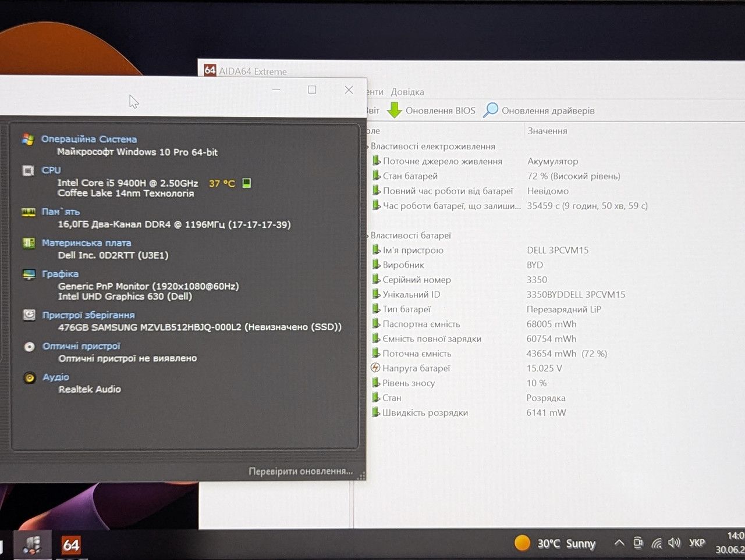Open the 30°C Sunny weather widget
The height and width of the screenshot is (560, 745).
(x=555, y=543)
